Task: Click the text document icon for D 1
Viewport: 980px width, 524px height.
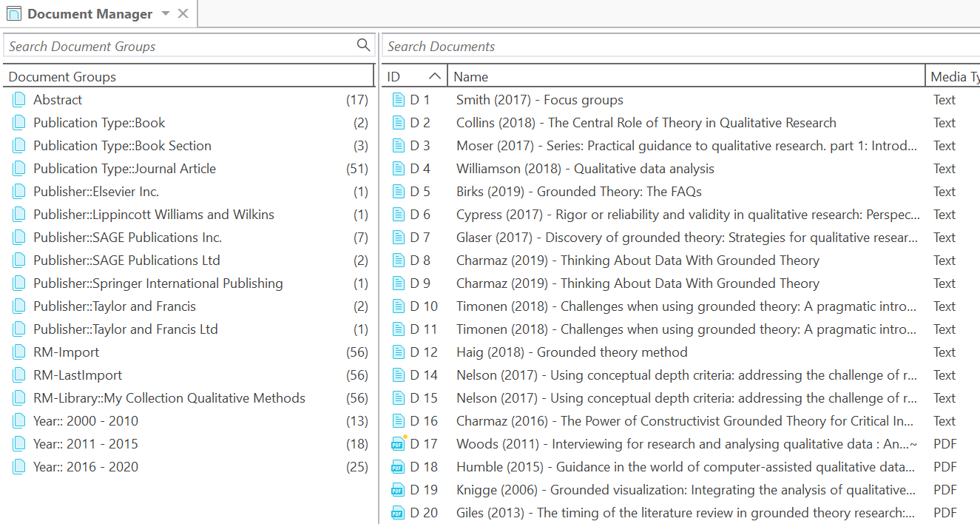Action: 399,100
